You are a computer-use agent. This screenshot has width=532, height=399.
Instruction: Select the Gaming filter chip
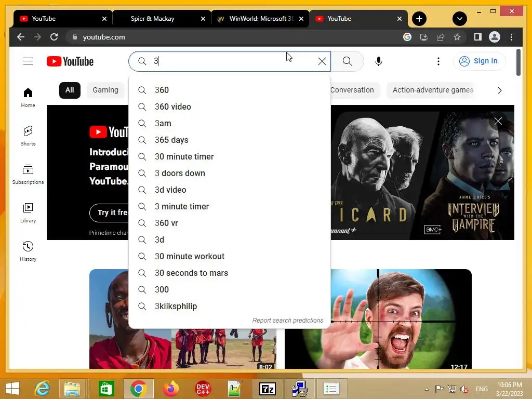pos(105,90)
